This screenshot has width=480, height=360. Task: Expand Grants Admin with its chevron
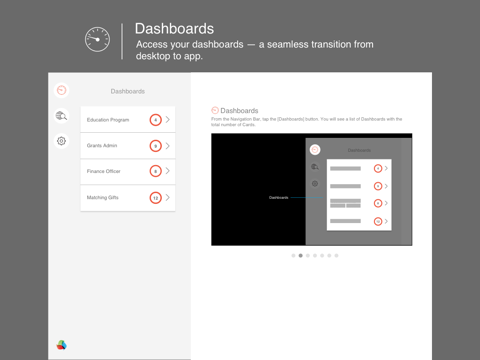(168, 146)
